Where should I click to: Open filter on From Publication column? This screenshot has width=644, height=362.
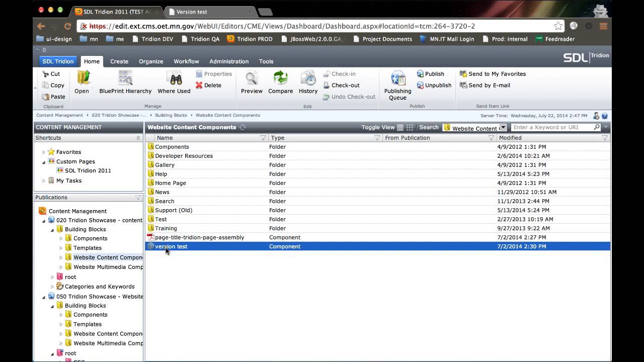(x=491, y=138)
